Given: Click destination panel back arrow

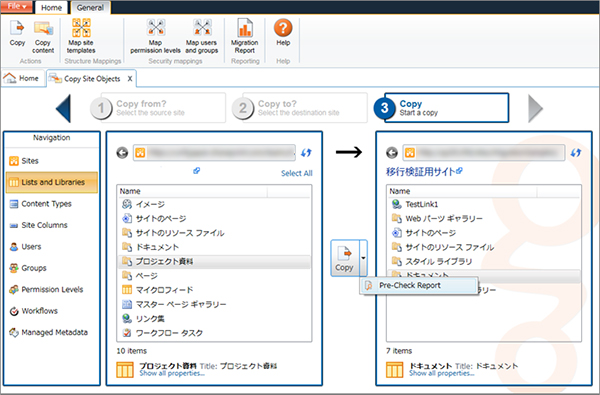Looking at the screenshot, I should point(392,153).
